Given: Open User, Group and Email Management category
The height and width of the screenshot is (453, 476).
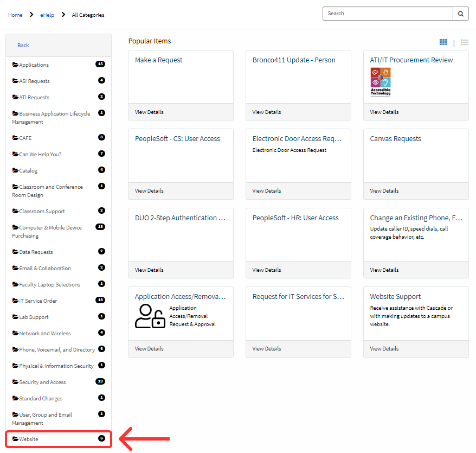Looking at the screenshot, I should coord(42,419).
